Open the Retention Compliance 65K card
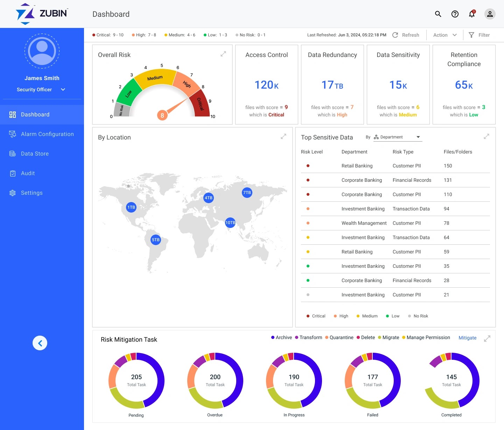504x430 pixels. coord(464,85)
